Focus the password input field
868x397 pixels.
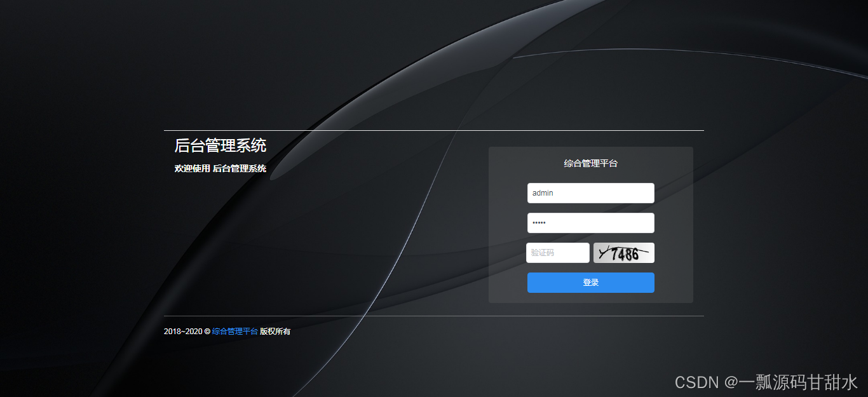591,223
